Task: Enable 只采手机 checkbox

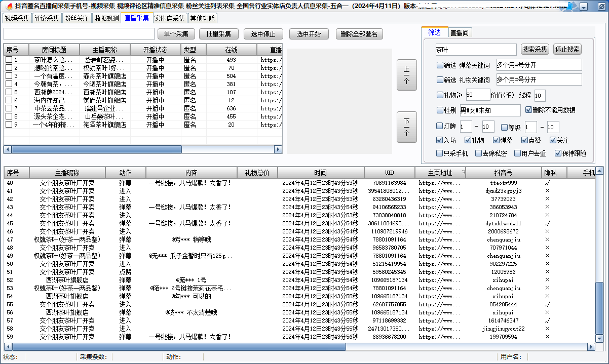Action: [x=440, y=153]
